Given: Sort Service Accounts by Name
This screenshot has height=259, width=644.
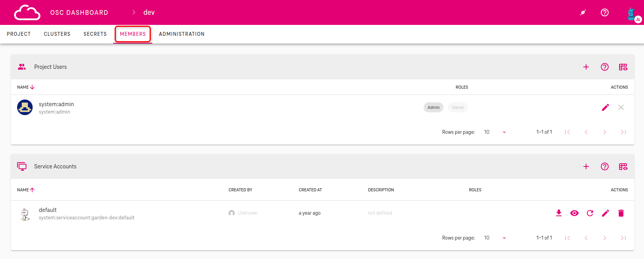Looking at the screenshot, I should tap(26, 190).
